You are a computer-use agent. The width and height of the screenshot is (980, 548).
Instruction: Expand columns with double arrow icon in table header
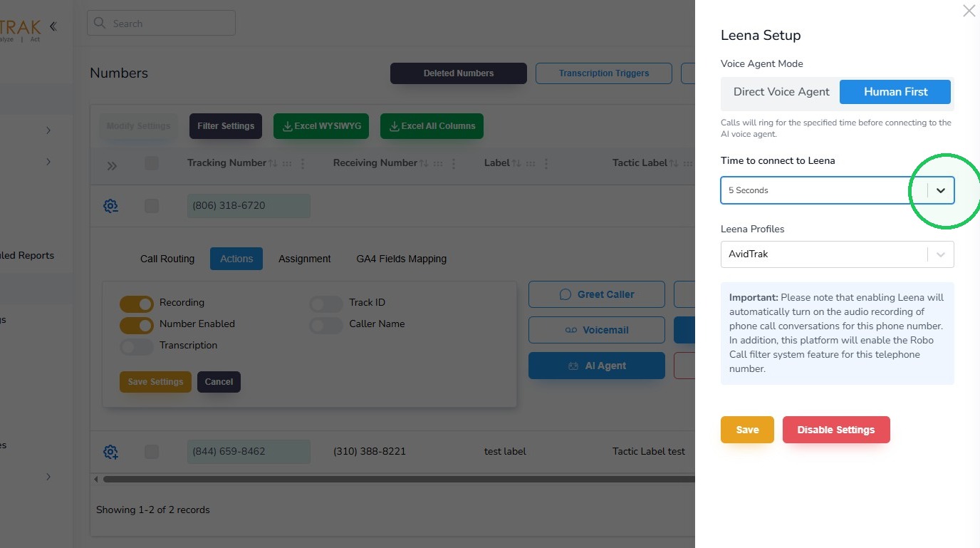tap(112, 166)
